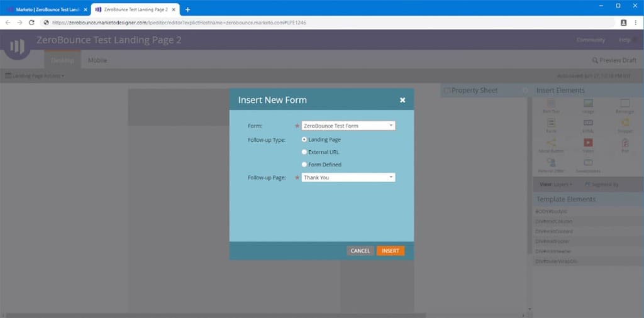The height and width of the screenshot is (318, 644).
Task: Insert a Rich Text element
Action: point(551,106)
